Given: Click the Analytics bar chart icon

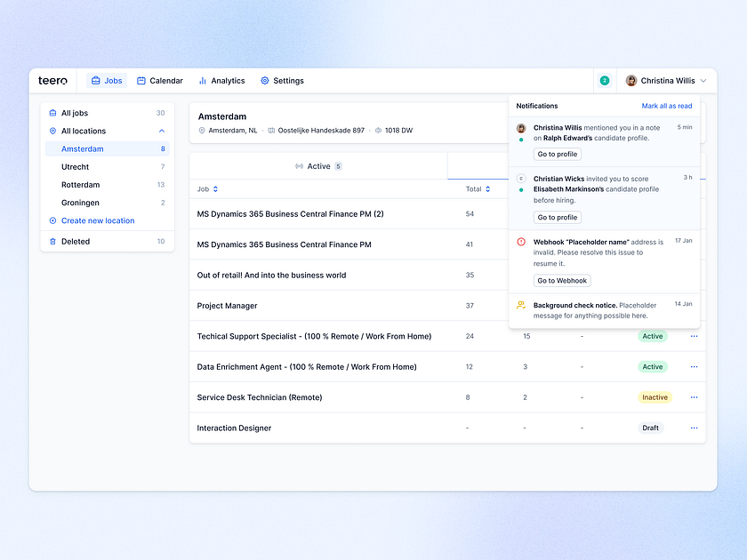Looking at the screenshot, I should (201, 80).
